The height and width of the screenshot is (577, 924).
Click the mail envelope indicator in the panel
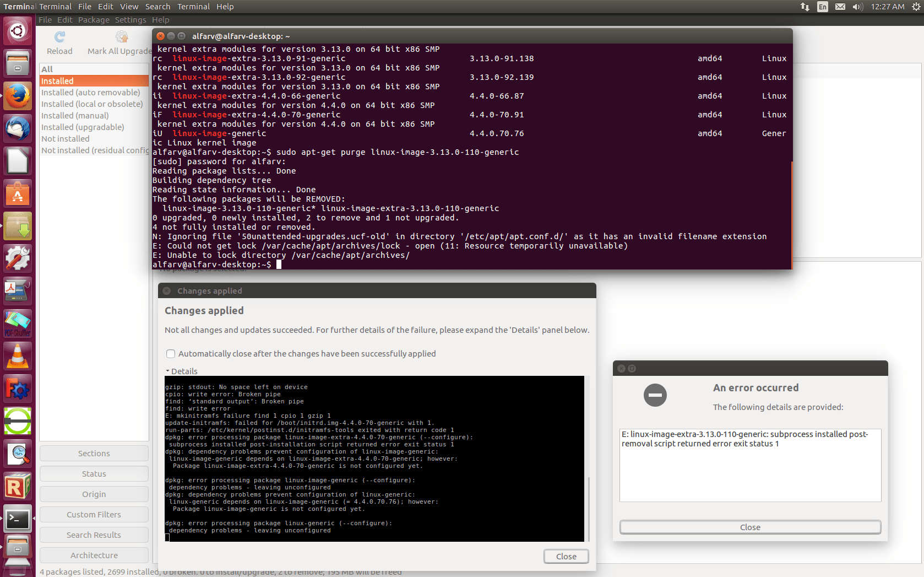click(840, 7)
